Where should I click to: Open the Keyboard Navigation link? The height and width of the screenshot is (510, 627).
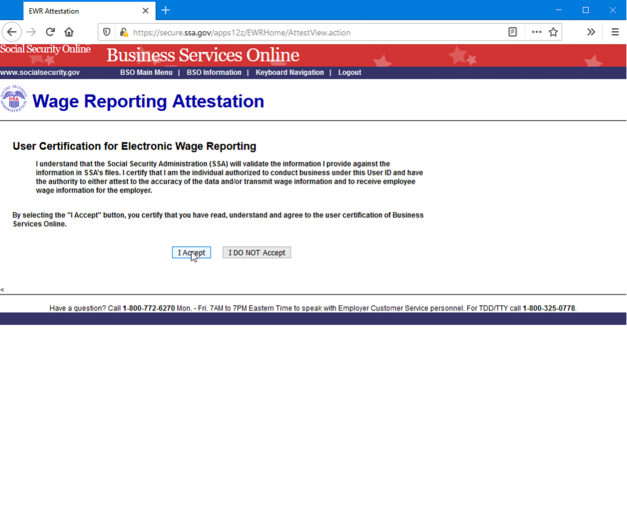tap(289, 73)
